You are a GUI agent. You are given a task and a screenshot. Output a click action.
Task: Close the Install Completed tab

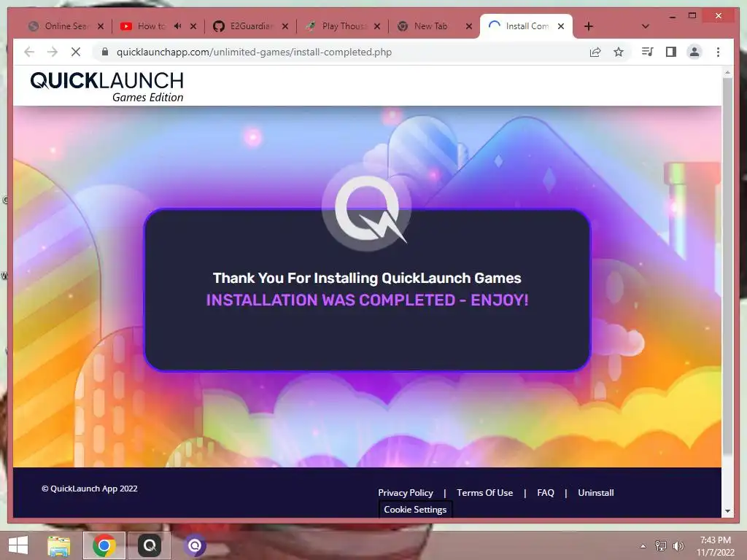561,26
